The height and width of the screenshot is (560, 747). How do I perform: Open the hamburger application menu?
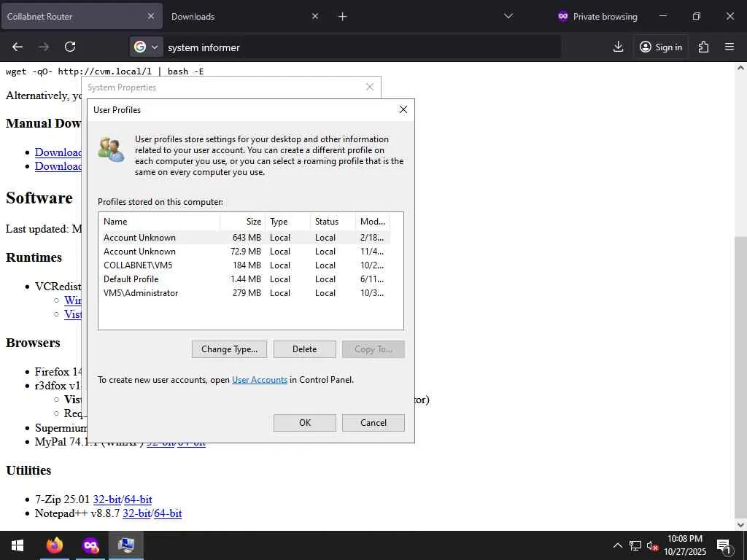pyautogui.click(x=729, y=47)
